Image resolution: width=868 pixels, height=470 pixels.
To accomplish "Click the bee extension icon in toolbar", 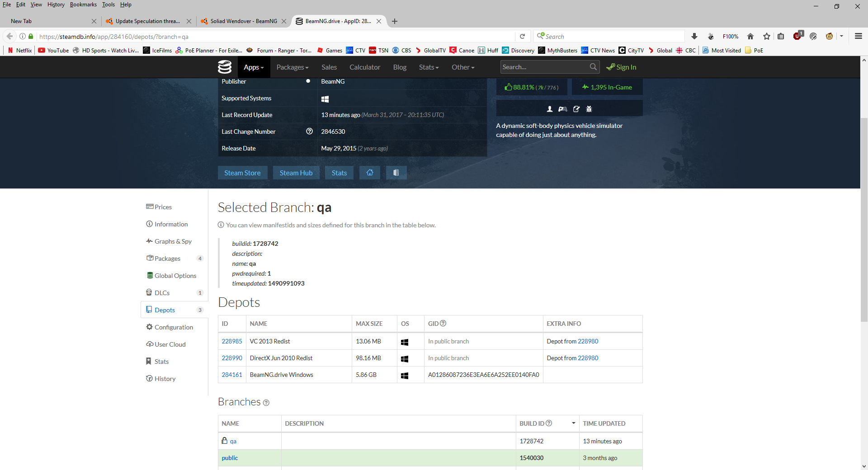I will (711, 36).
